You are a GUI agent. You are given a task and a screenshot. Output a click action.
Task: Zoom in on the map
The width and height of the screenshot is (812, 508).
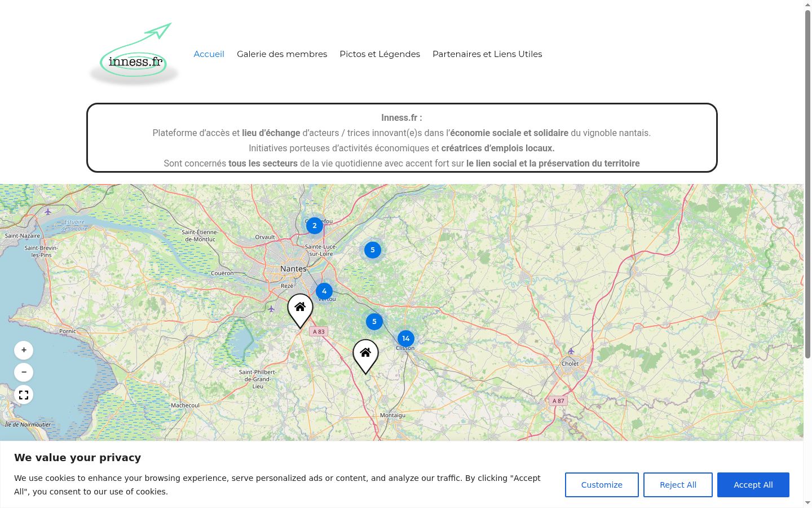24,350
